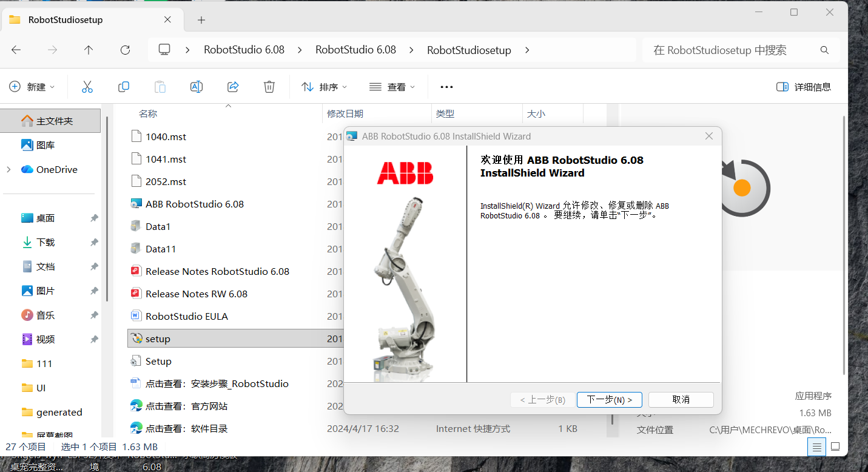Click the Refresh icon in Explorer

point(125,50)
